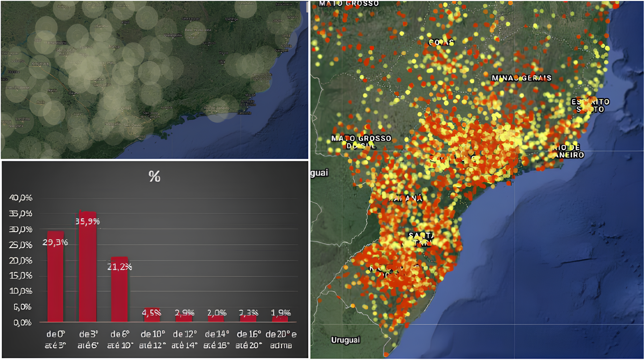Click the 'de 10° até 12°' axis label
644x360 pixels.
153,340
